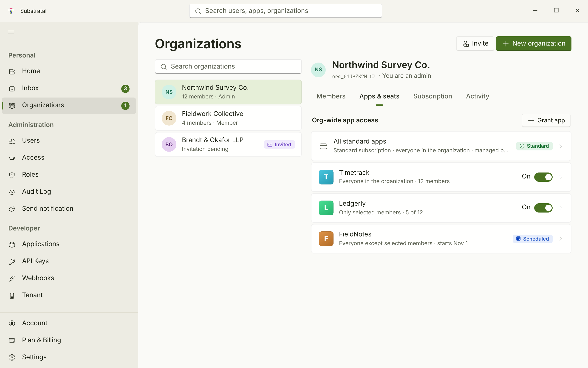Click the Substratal logo icon

click(11, 11)
